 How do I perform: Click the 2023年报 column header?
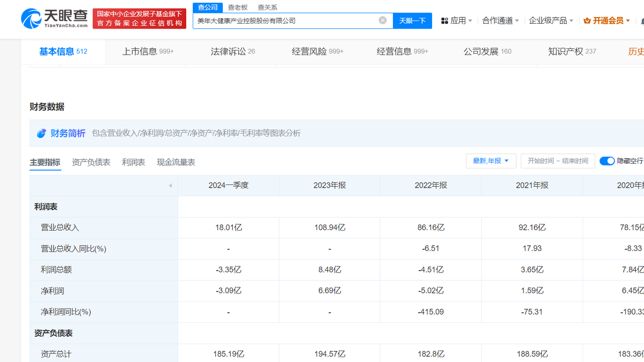click(x=330, y=186)
